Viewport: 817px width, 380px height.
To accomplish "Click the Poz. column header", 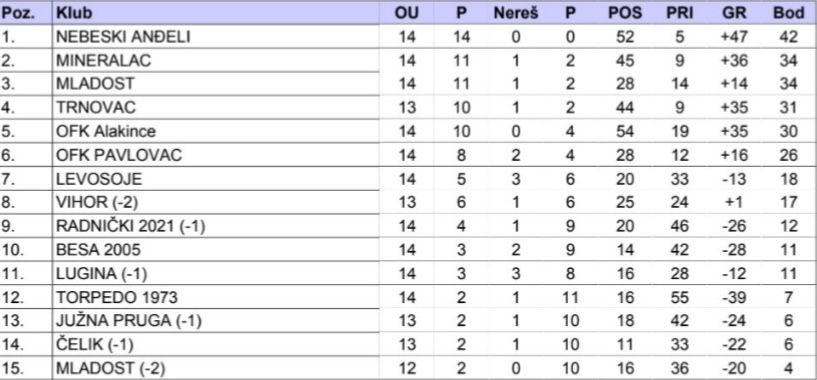I will (x=18, y=13).
